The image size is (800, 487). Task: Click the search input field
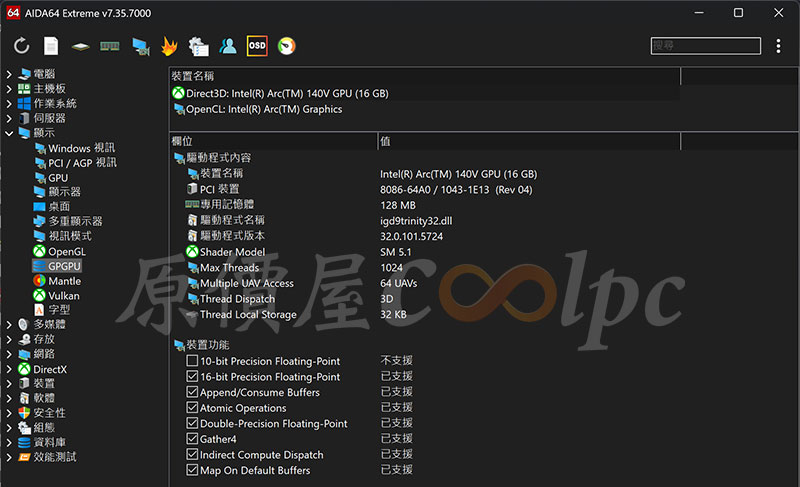pos(706,46)
